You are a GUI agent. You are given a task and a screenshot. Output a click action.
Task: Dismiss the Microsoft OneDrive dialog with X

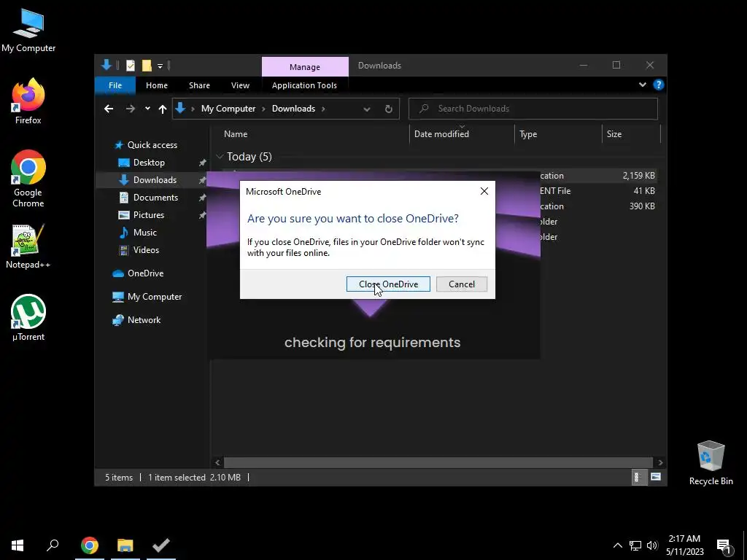point(484,191)
